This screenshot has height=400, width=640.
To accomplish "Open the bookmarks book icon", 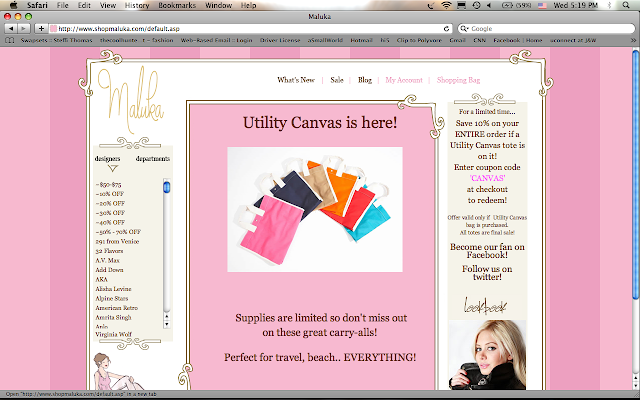I will [10, 40].
